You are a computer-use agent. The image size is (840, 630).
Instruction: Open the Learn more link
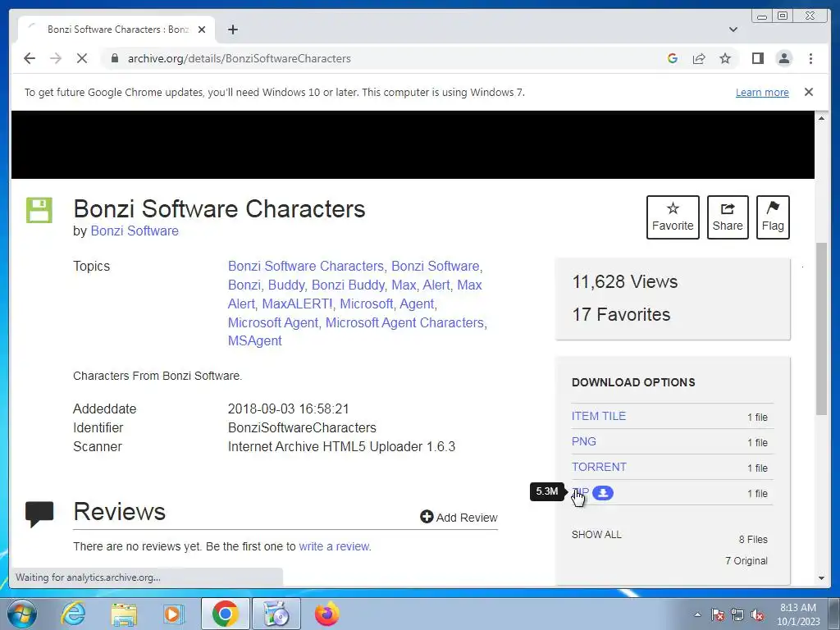click(x=762, y=92)
